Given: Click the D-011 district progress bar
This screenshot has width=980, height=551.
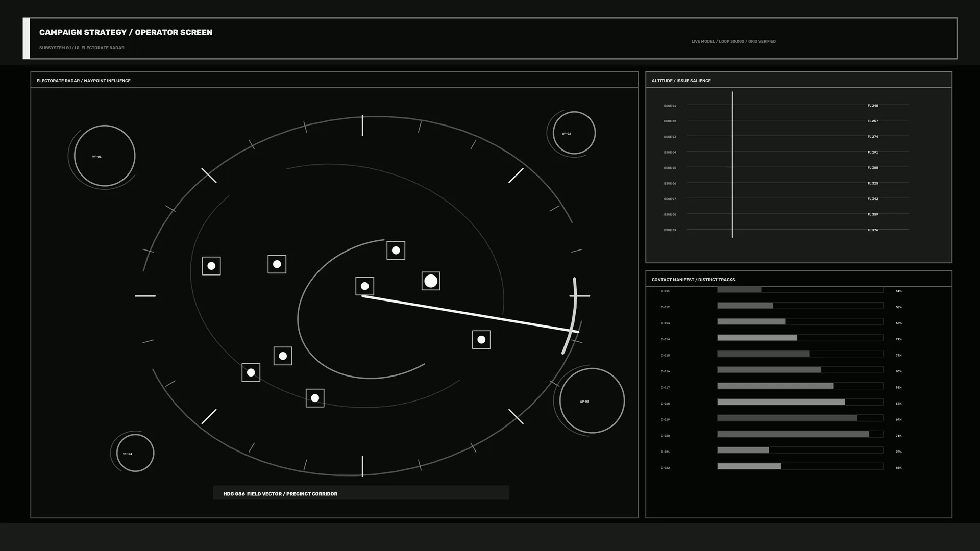Looking at the screenshot, I should (x=800, y=290).
